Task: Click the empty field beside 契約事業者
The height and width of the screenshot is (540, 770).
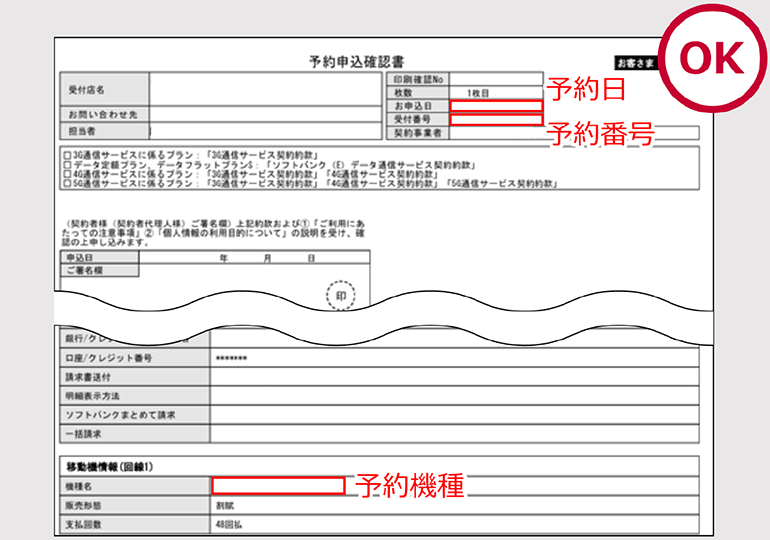Action: (574, 133)
